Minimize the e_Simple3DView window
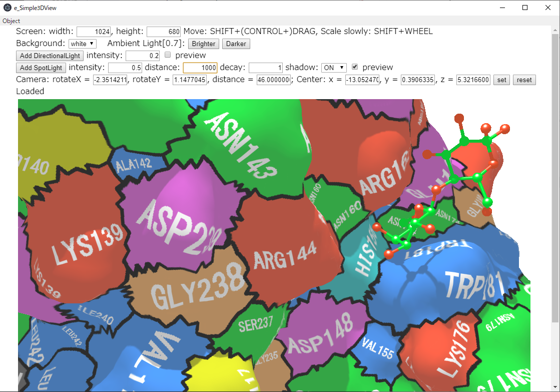This screenshot has width=560, height=392. pos(502,8)
